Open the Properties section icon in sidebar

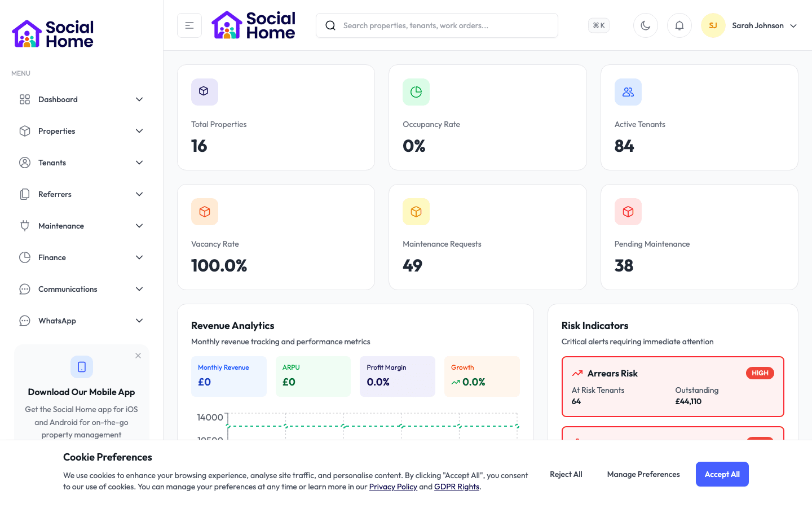pyautogui.click(x=25, y=130)
